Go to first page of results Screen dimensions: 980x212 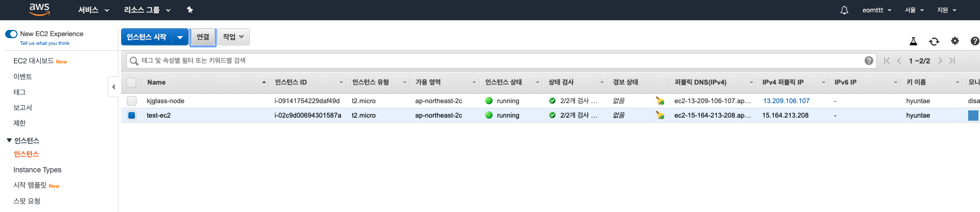pos(886,61)
